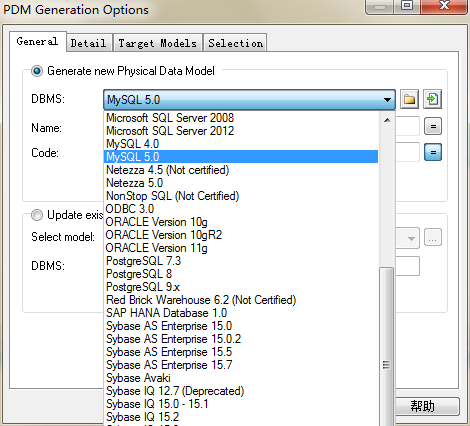Select Sybase Avaki in the list
The height and width of the screenshot is (426, 470).
[x=241, y=378]
